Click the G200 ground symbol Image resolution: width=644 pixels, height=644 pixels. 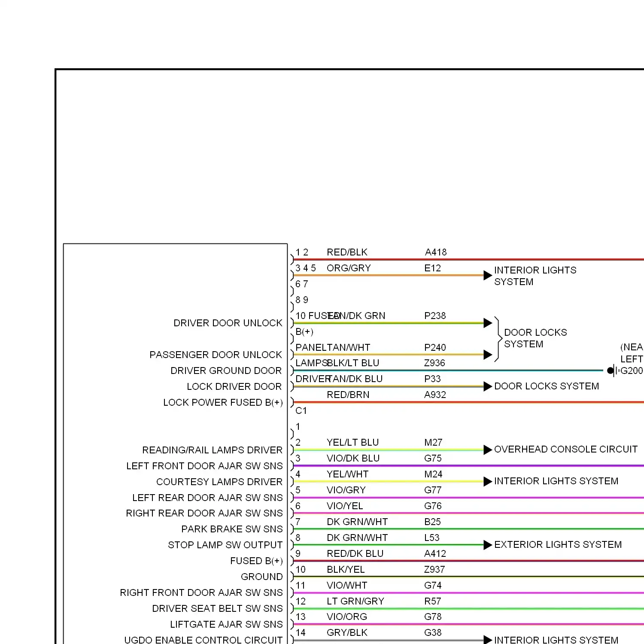[x=614, y=371]
